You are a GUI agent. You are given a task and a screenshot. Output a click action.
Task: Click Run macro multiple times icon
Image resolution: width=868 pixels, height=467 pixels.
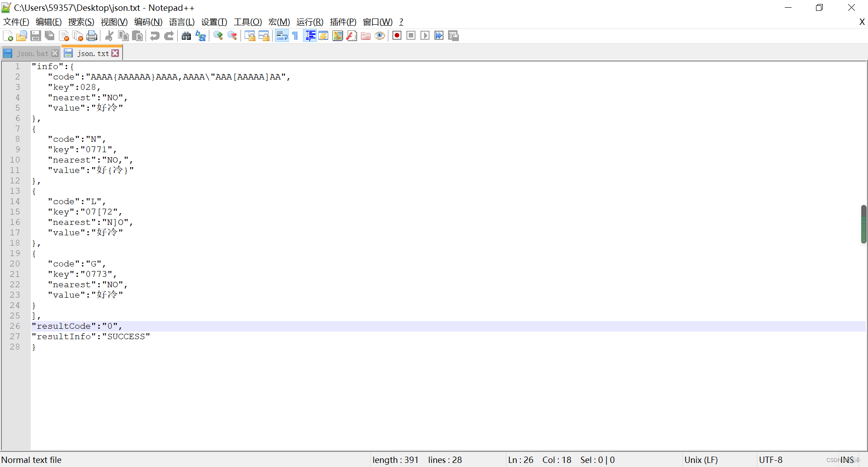tap(439, 36)
